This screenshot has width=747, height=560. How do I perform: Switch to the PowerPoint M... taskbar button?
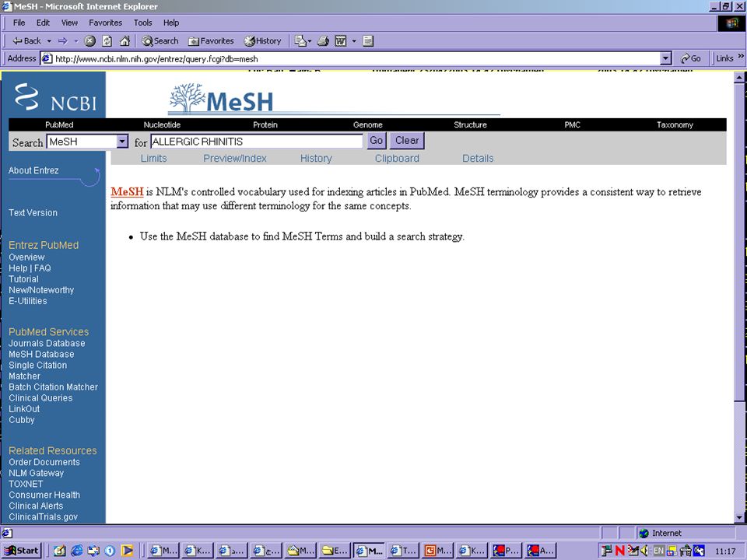438,551
